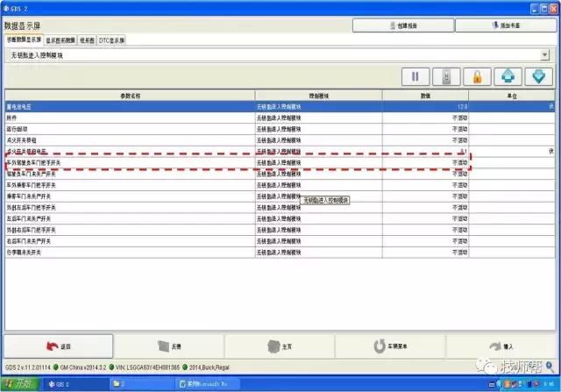Click 添加书签 add bookmark button
This screenshot has width=561, height=392.
point(506,25)
